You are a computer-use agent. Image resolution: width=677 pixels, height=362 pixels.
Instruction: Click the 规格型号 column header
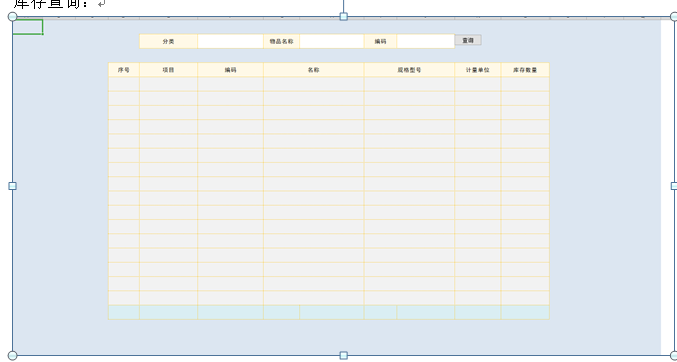point(409,70)
